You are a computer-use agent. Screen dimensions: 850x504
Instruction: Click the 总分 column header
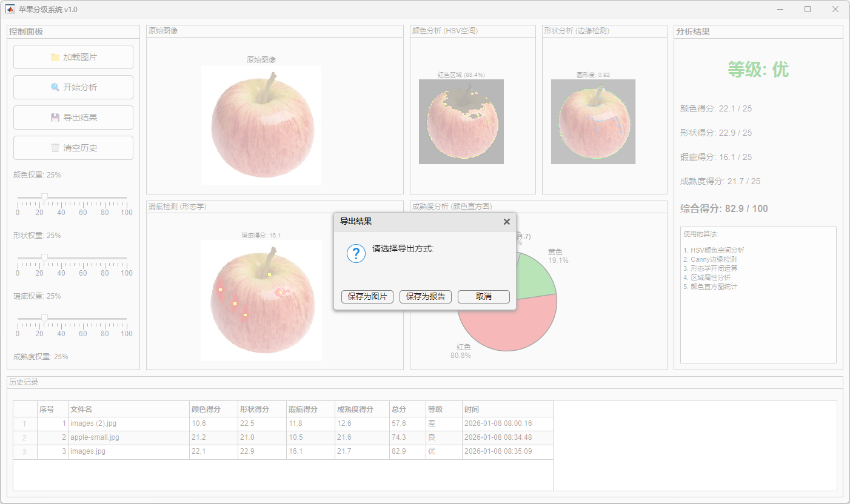(x=407, y=409)
